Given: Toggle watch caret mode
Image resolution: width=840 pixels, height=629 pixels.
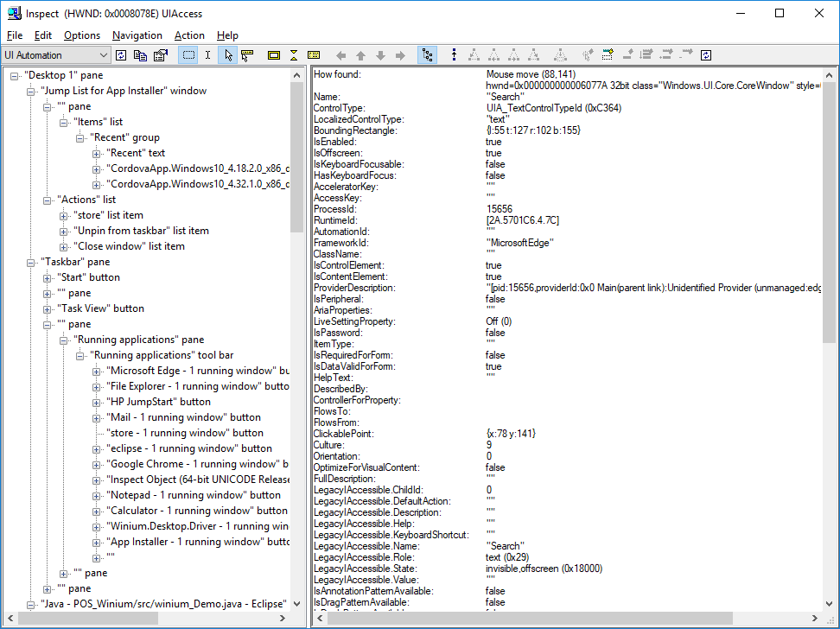Looking at the screenshot, I should pos(207,54).
